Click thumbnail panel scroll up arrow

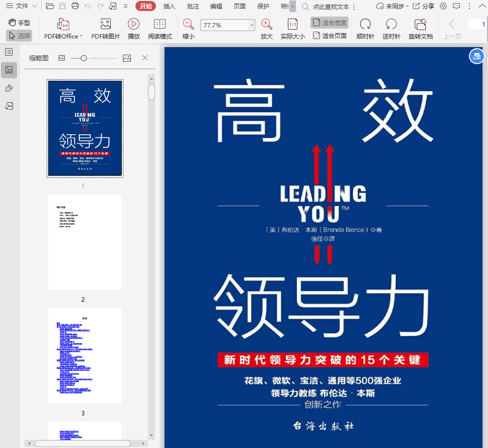[x=151, y=79]
